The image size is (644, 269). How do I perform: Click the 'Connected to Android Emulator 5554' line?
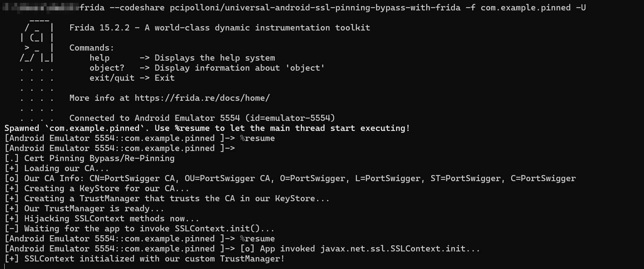(202, 118)
